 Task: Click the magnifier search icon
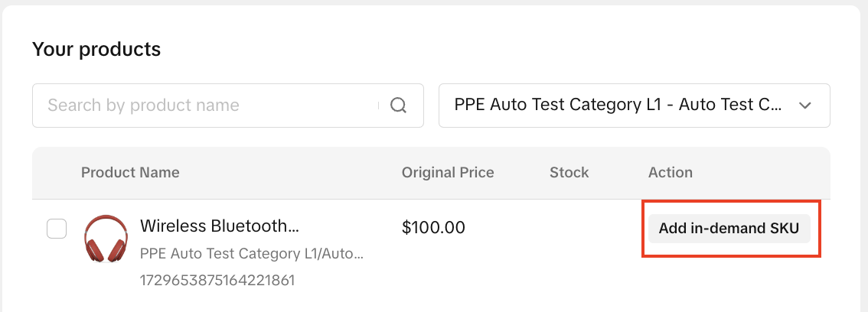tap(398, 106)
